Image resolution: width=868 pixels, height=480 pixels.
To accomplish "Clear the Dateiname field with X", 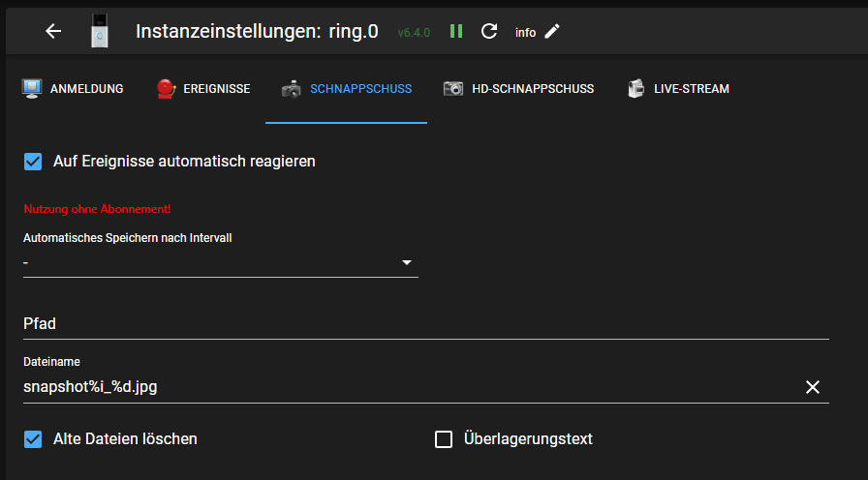I will tap(813, 387).
